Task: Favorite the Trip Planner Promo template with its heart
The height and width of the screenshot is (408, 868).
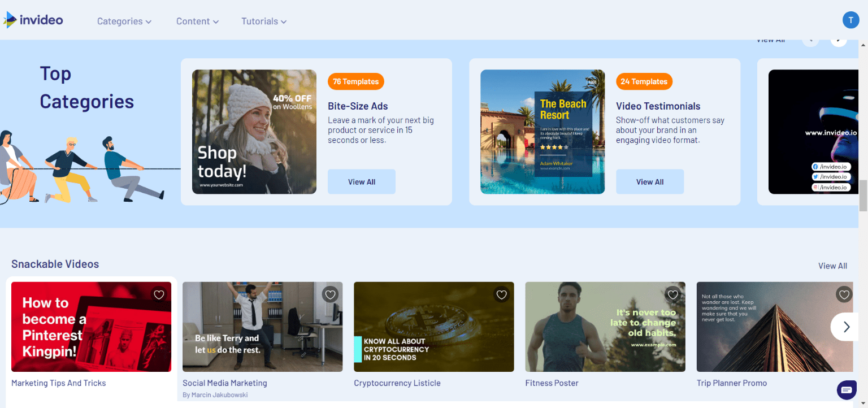Action: (x=844, y=294)
